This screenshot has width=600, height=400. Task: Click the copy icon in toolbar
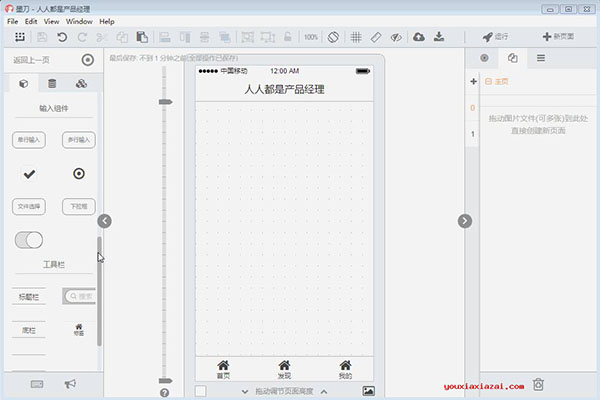[122, 37]
